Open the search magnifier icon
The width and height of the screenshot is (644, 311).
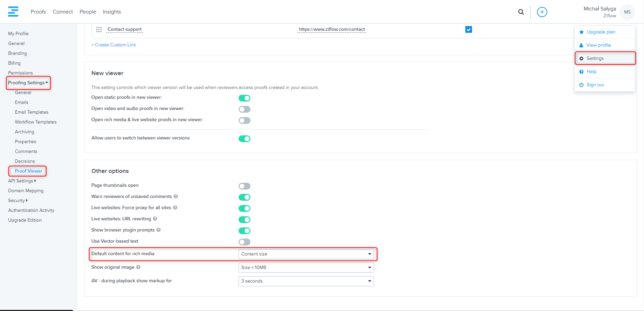tap(521, 12)
